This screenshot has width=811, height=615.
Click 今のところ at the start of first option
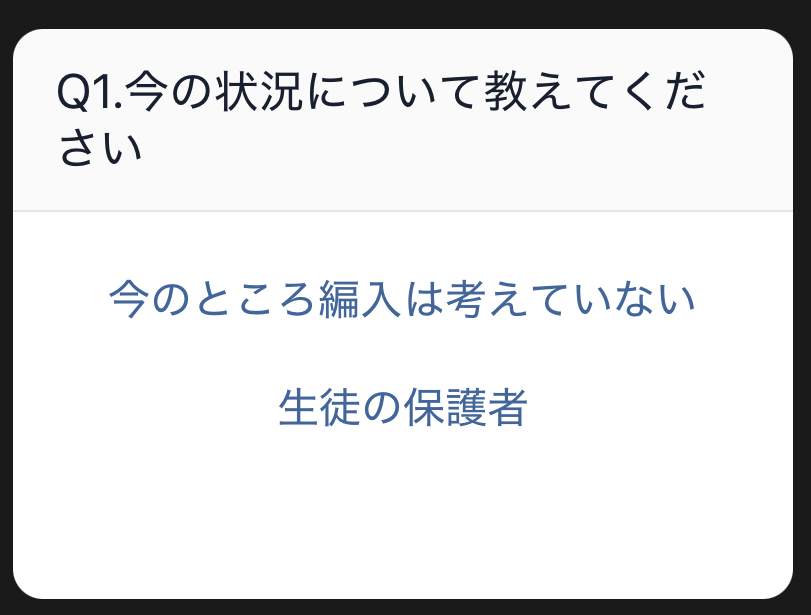coord(213,299)
